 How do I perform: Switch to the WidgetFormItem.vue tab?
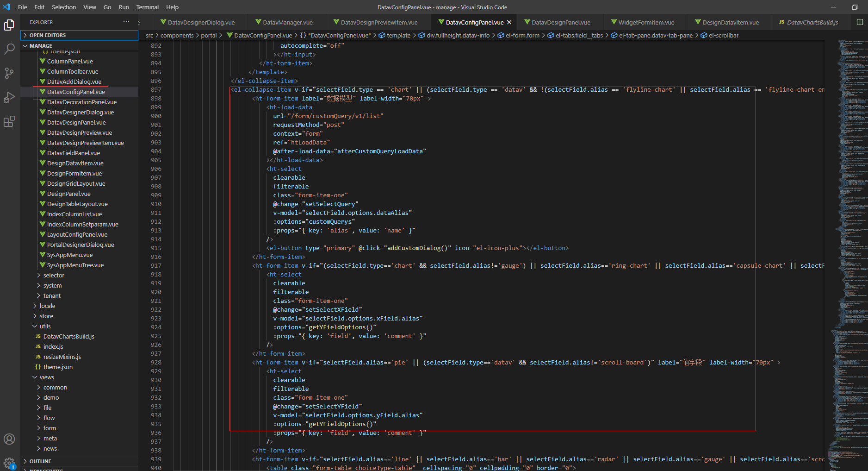(x=646, y=22)
